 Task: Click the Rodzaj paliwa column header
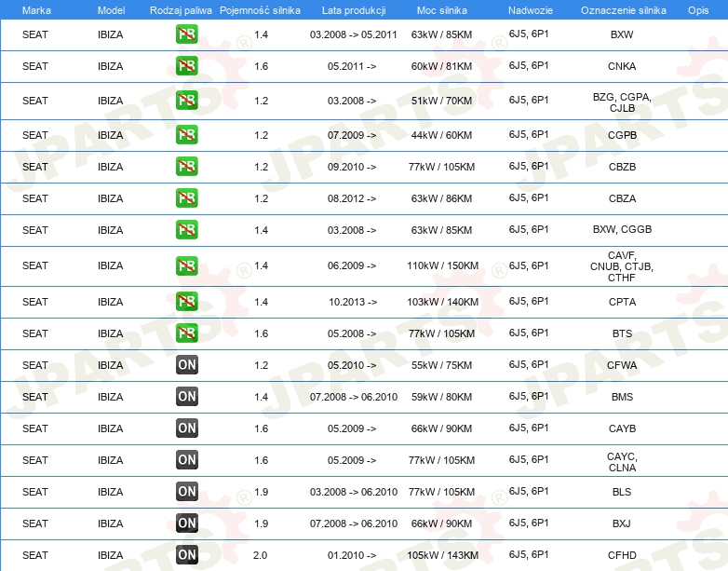(181, 10)
